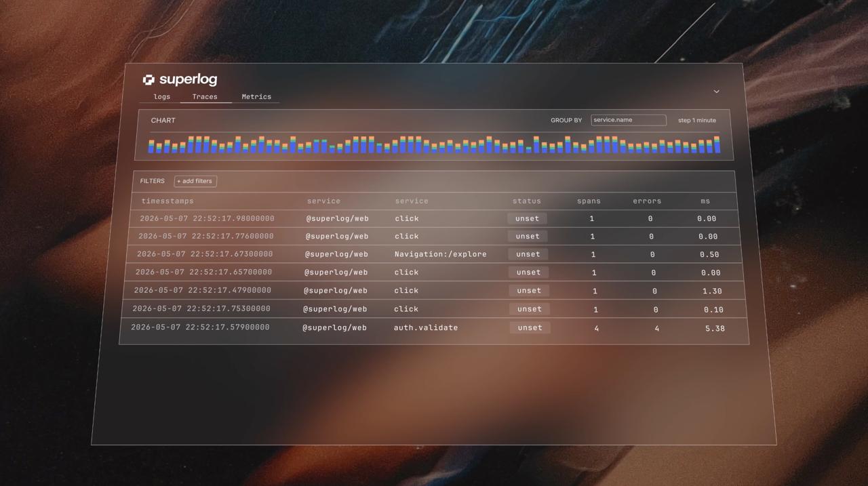
Task: Open trace at 22:52:17.98000000
Action: [x=434, y=218]
